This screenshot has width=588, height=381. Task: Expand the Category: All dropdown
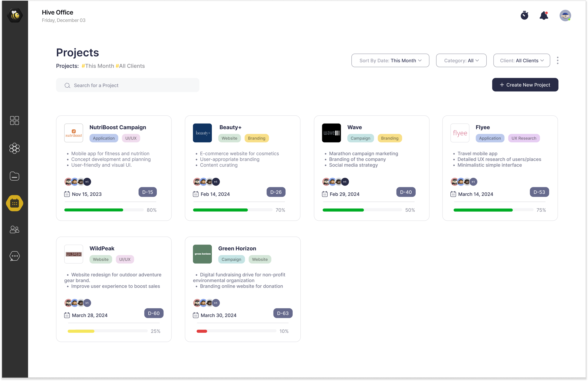(x=461, y=60)
